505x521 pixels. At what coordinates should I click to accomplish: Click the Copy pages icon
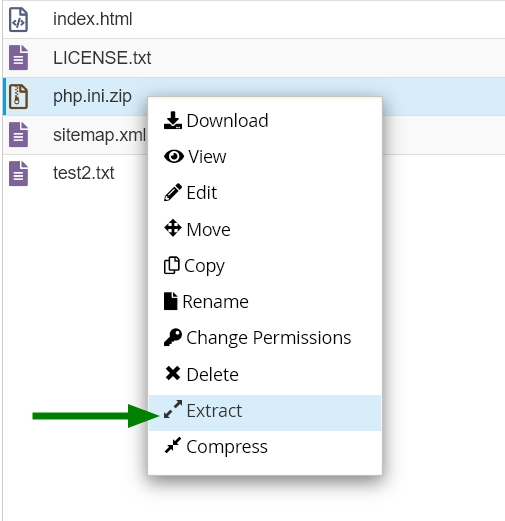point(172,265)
